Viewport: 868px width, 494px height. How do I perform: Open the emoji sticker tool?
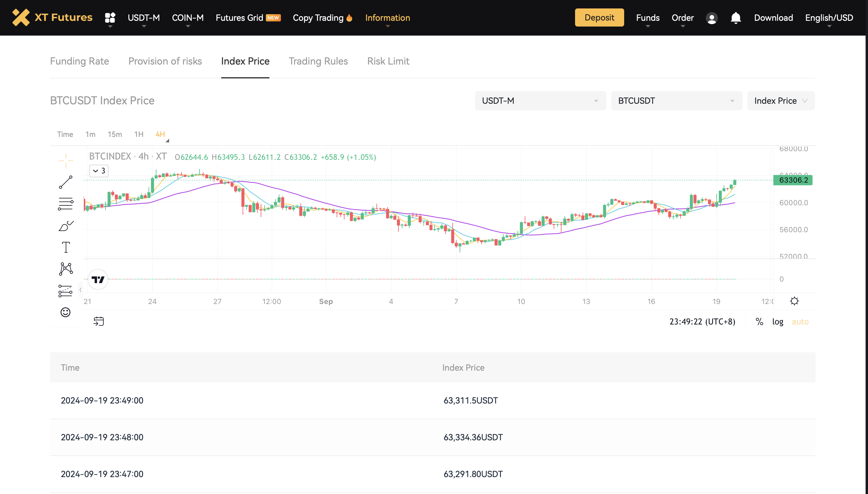[x=65, y=312]
